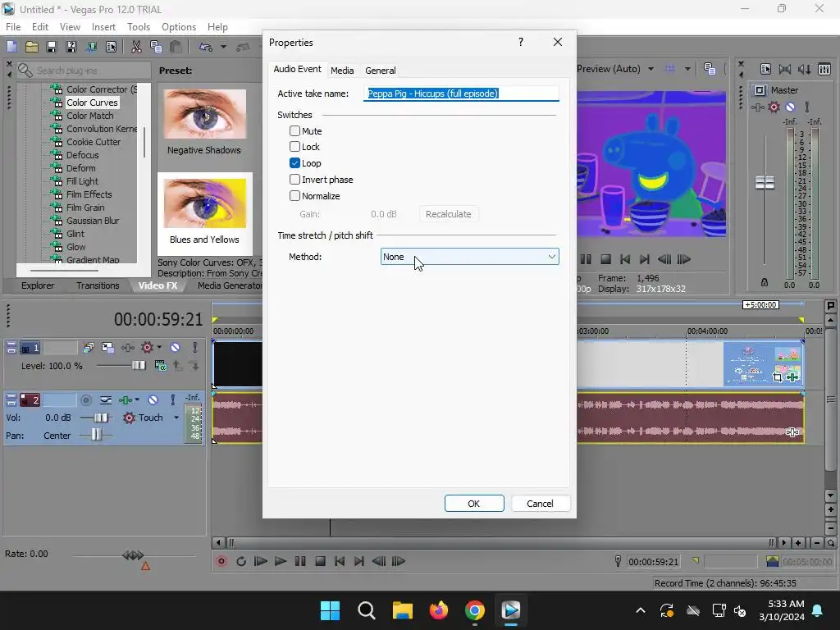
Task: Switch to the Transitions tab
Action: (x=98, y=285)
